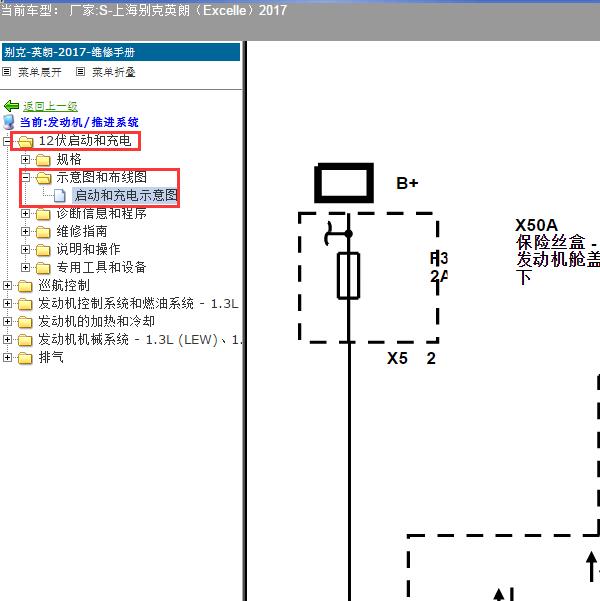The width and height of the screenshot is (600, 601).
Task: Collapse the 示意图和布线图 node
Action: tap(25, 177)
